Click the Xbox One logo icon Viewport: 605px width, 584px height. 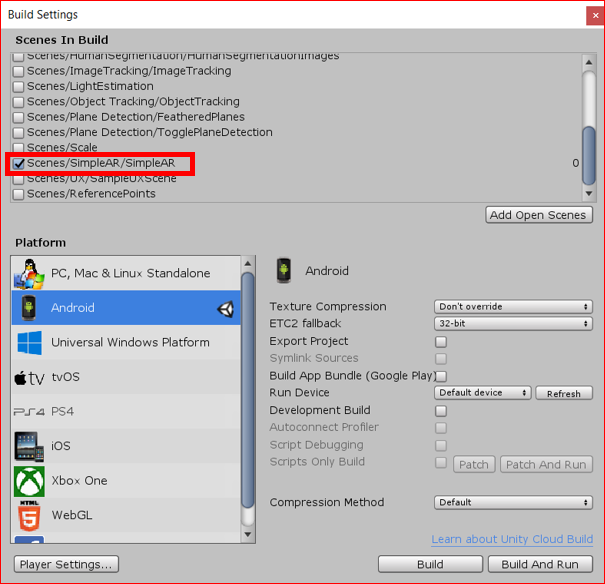point(29,481)
